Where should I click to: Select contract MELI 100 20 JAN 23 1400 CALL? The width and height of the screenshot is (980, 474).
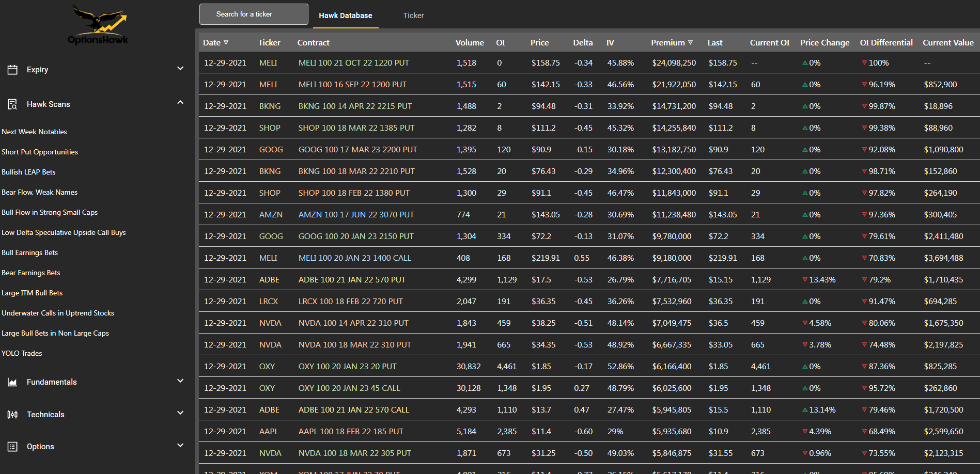[x=355, y=258]
